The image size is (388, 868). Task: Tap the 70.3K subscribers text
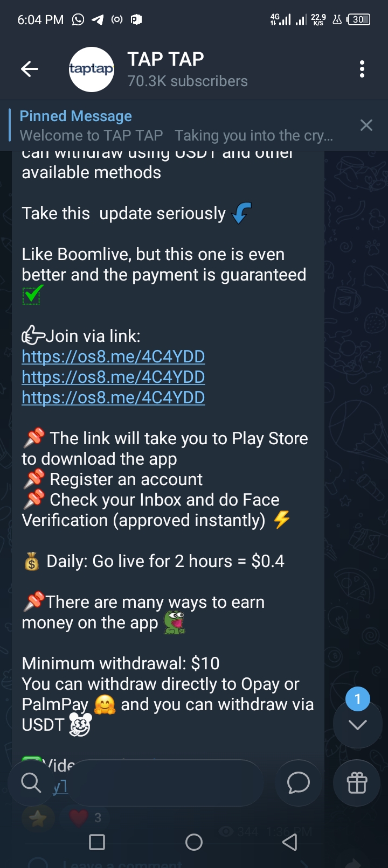point(188,81)
